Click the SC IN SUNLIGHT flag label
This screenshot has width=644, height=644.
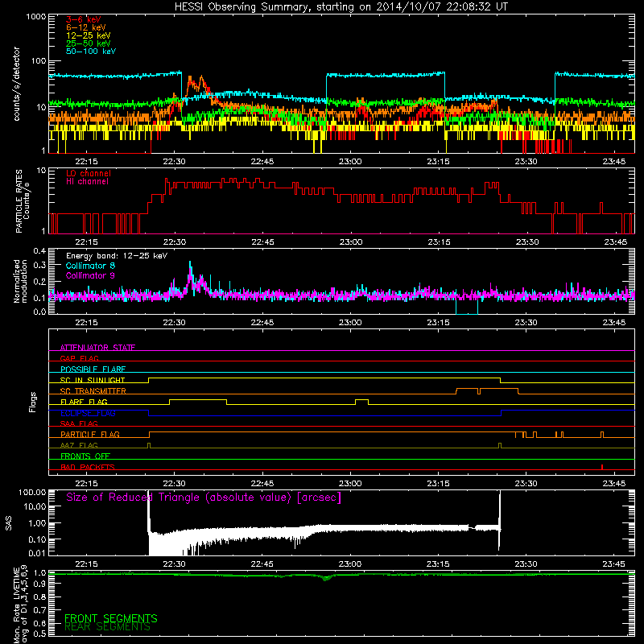(x=93, y=380)
